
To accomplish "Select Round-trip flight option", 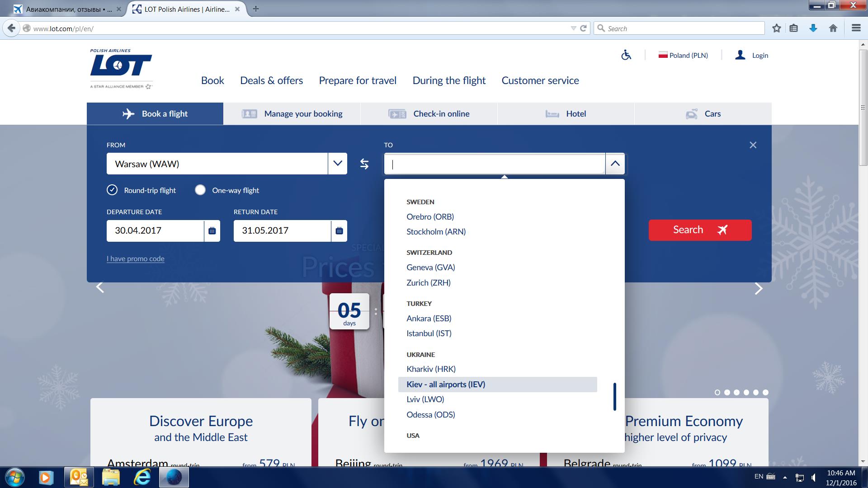I will coord(112,190).
